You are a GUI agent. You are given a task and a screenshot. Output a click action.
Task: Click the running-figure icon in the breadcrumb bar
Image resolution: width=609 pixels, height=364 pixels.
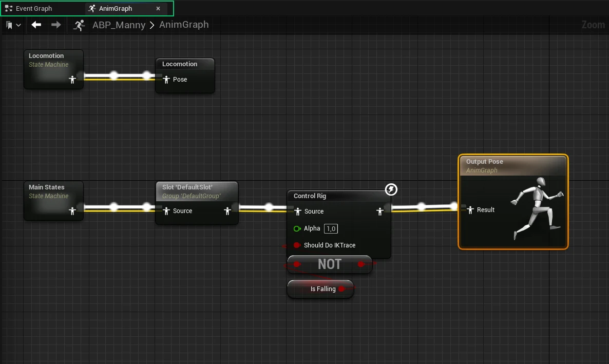coord(79,25)
